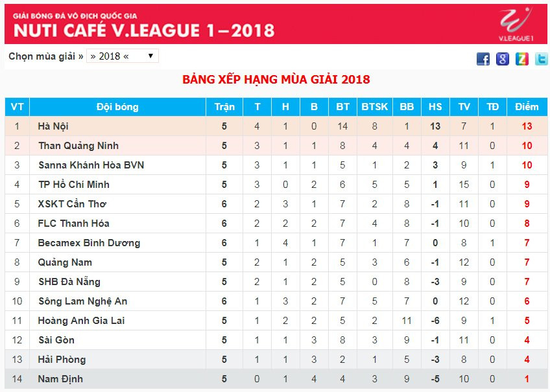The image size is (550, 392).
Task: Select Becamex Bình Dương team row
Action: pos(89,243)
